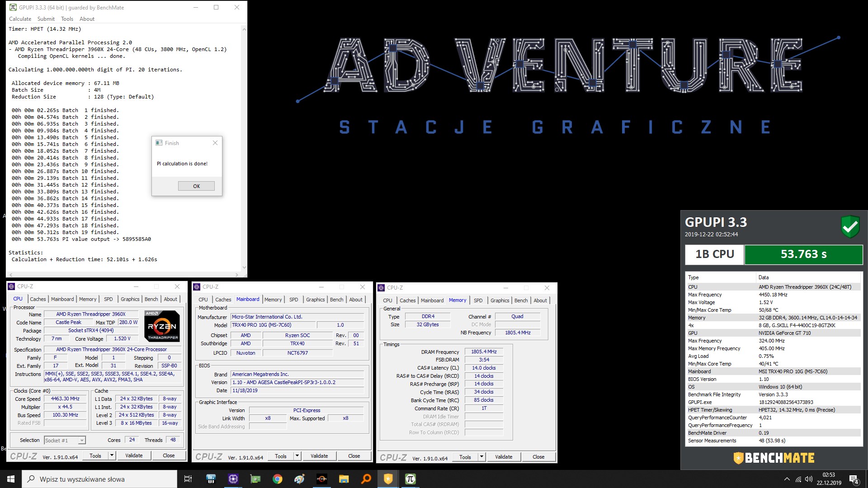Click the Sensor Measurements row in BenchMate
868x488 pixels.
click(x=773, y=441)
